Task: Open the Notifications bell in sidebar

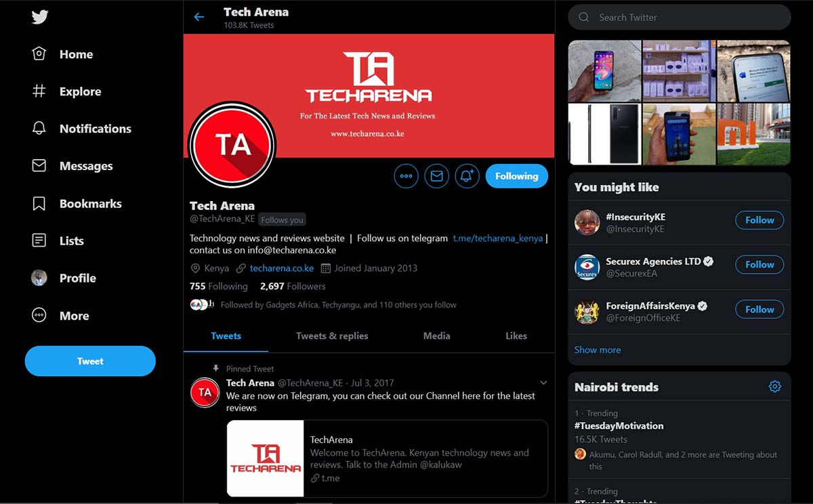Action: pyautogui.click(x=39, y=129)
